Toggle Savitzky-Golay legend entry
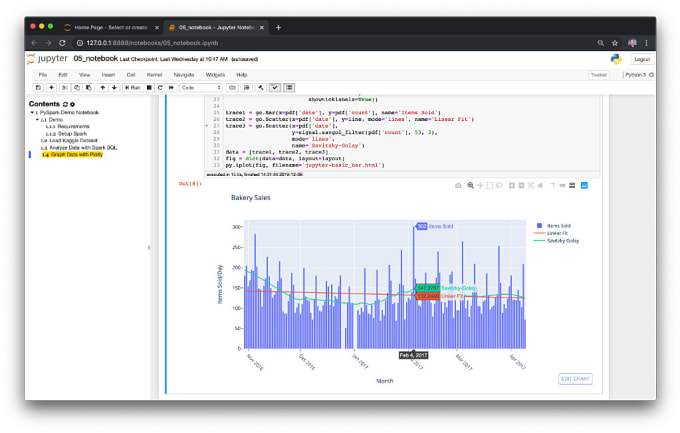The width and height of the screenshot is (680, 433). [556, 240]
